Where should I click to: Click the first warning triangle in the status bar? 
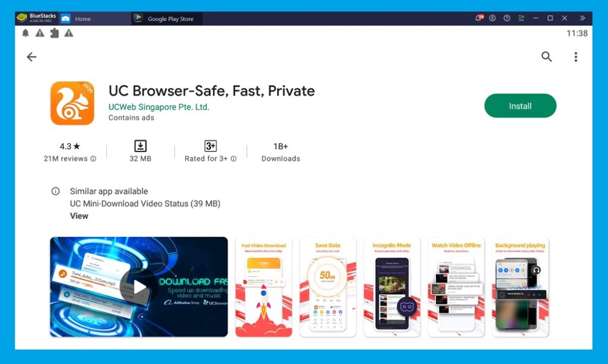(40, 33)
